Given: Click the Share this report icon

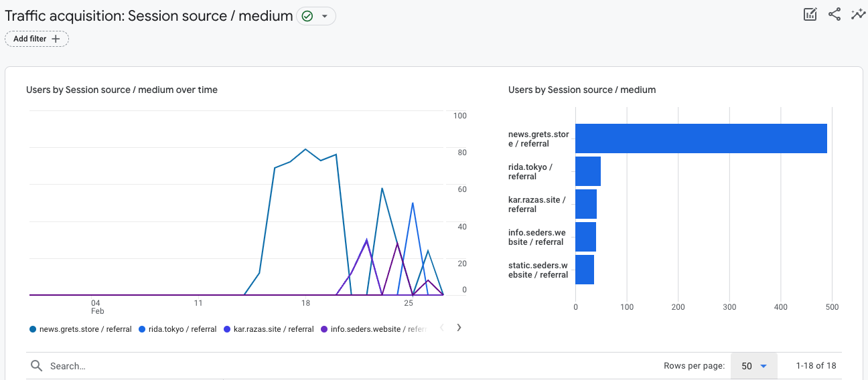Looking at the screenshot, I should [835, 15].
